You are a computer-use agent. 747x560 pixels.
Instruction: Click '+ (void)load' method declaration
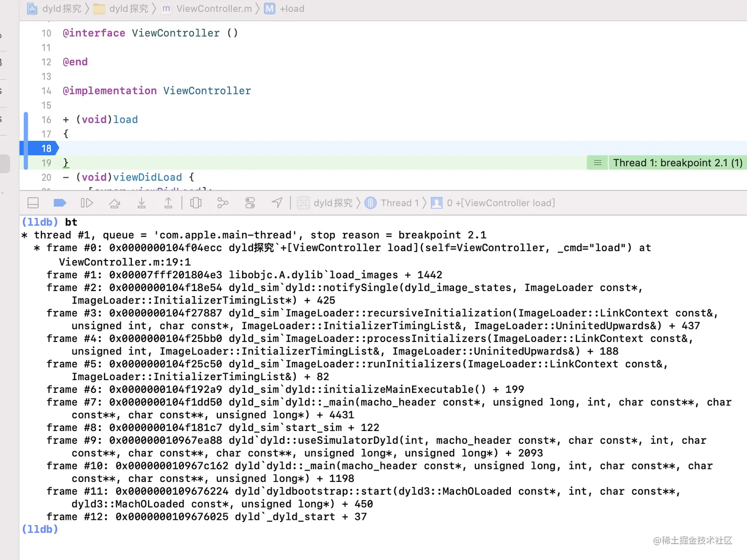(100, 120)
